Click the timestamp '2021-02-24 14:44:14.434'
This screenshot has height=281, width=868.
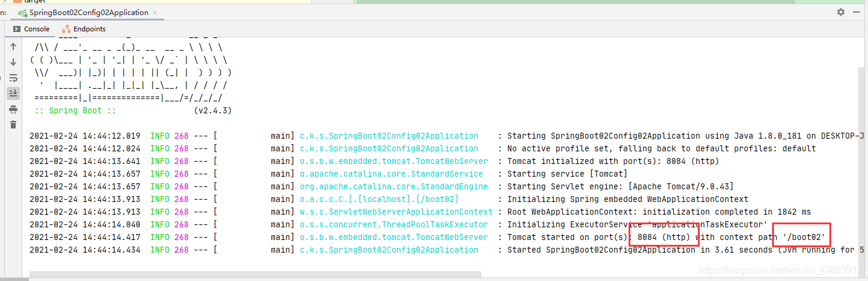click(x=85, y=250)
